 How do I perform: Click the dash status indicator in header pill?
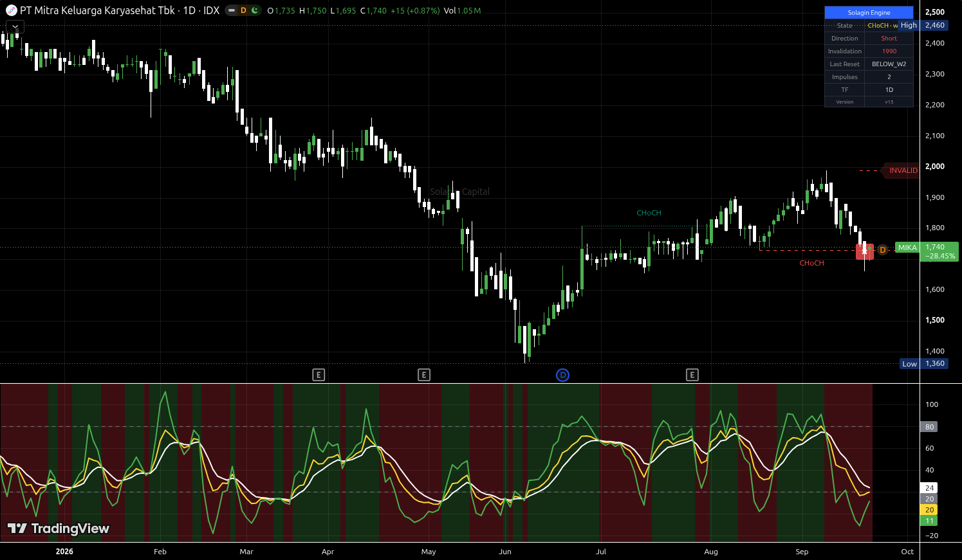232,10
